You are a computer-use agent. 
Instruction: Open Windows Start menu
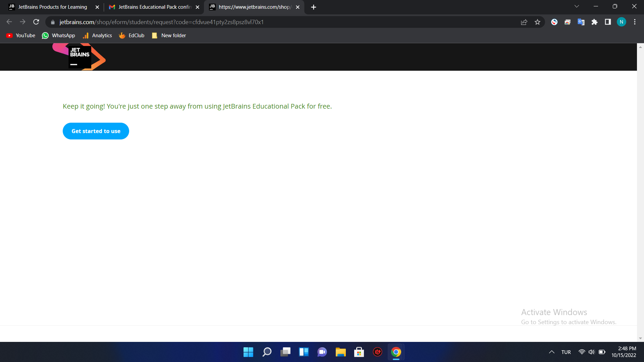click(248, 352)
